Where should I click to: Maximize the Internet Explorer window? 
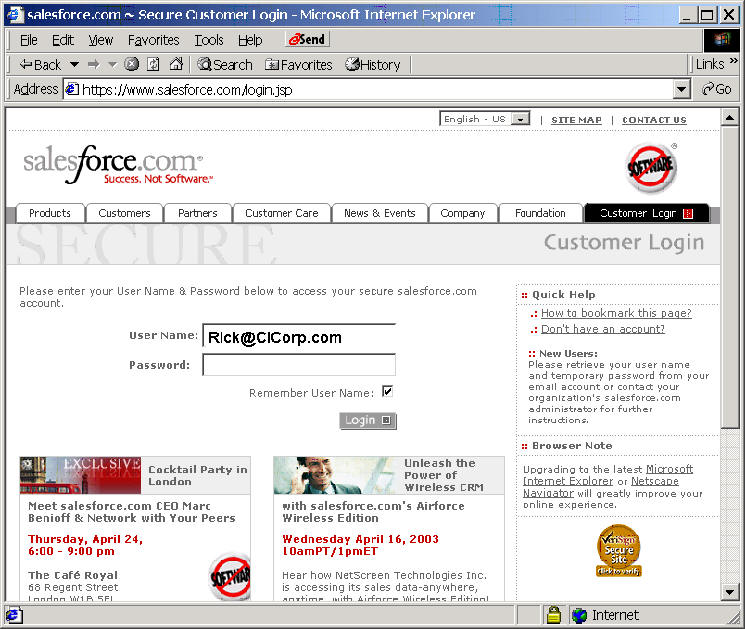(x=707, y=15)
